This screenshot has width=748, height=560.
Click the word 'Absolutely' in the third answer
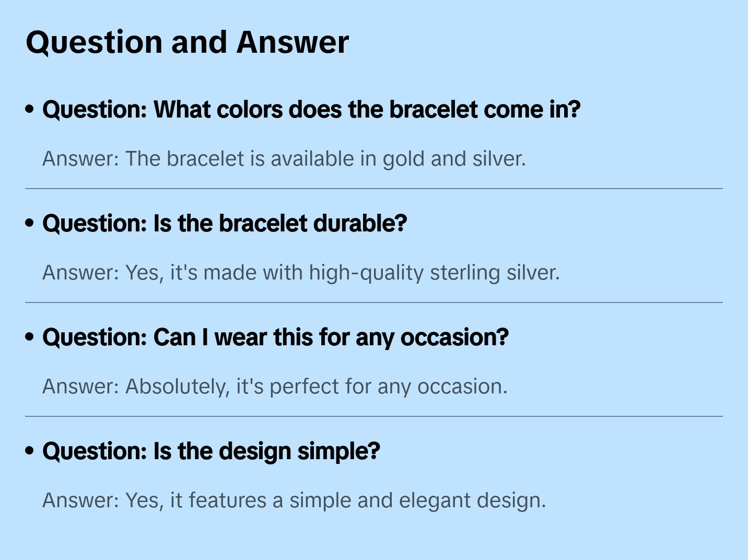[178, 387]
